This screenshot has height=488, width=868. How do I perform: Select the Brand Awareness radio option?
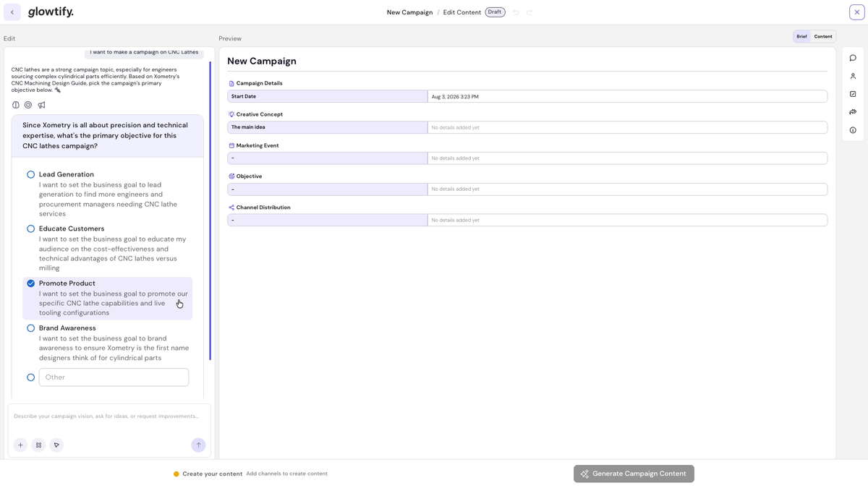click(x=31, y=328)
